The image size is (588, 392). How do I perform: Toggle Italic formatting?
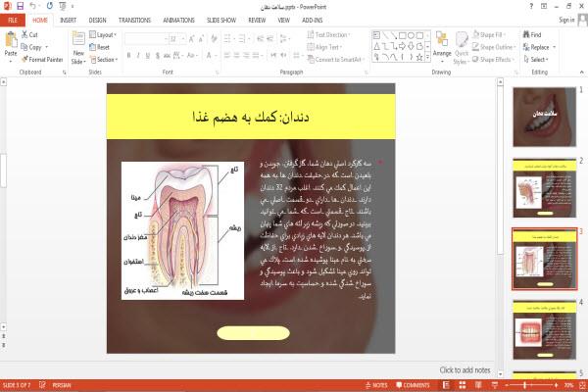pos(138,56)
